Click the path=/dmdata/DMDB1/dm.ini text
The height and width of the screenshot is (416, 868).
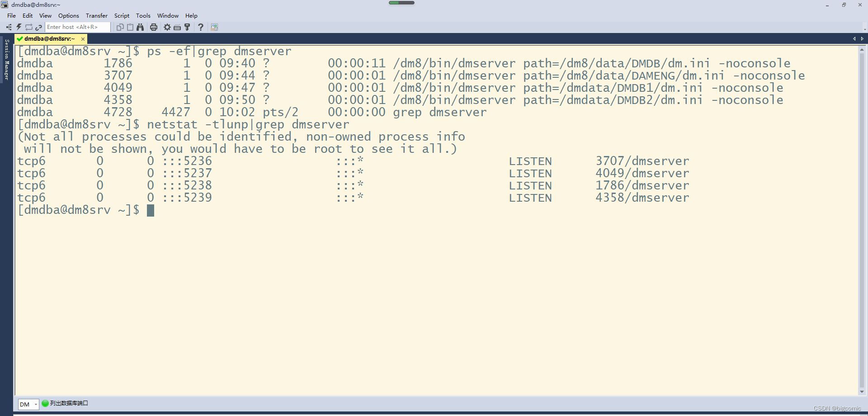coord(613,88)
